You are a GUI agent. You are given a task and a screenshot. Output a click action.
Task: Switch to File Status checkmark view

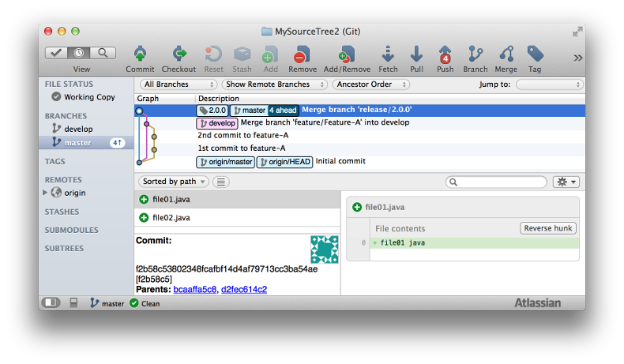pos(56,53)
